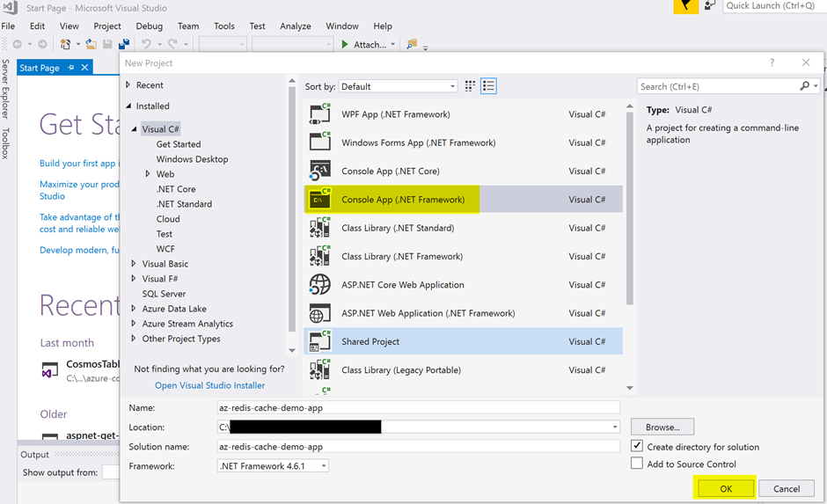Image resolution: width=827 pixels, height=504 pixels.
Task: Open the Server Explorer side tab
Action: point(5,89)
